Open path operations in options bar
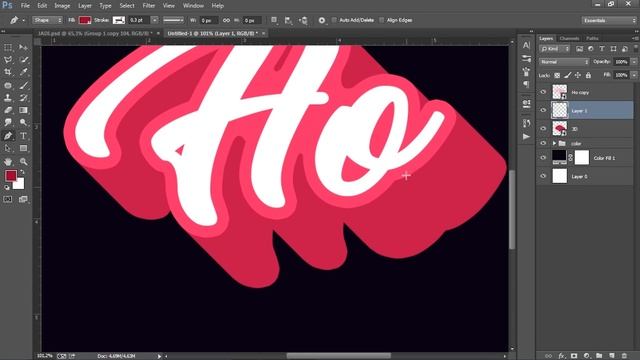This screenshot has width=640, height=360. 274,20
